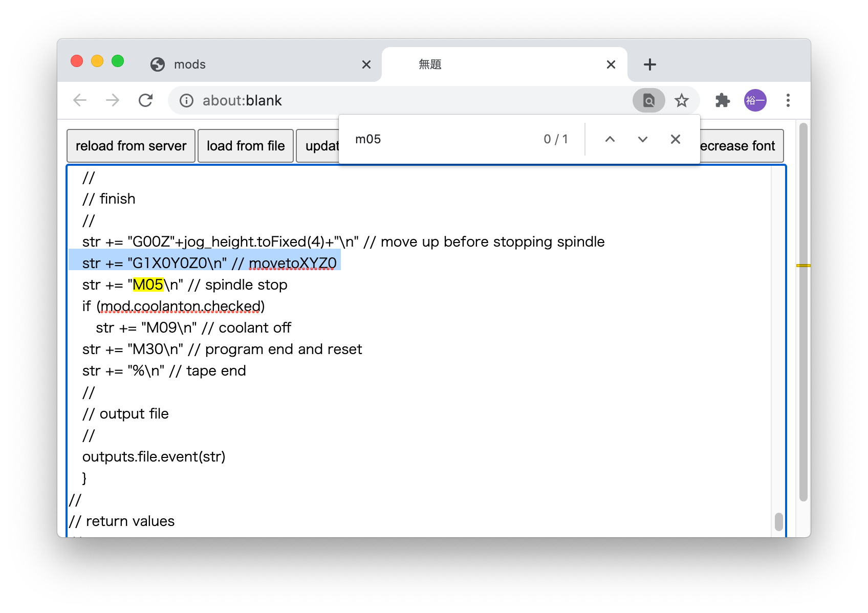Screen dimensions: 868x613
Task: Open the Extensions puzzle icon
Action: 722,100
